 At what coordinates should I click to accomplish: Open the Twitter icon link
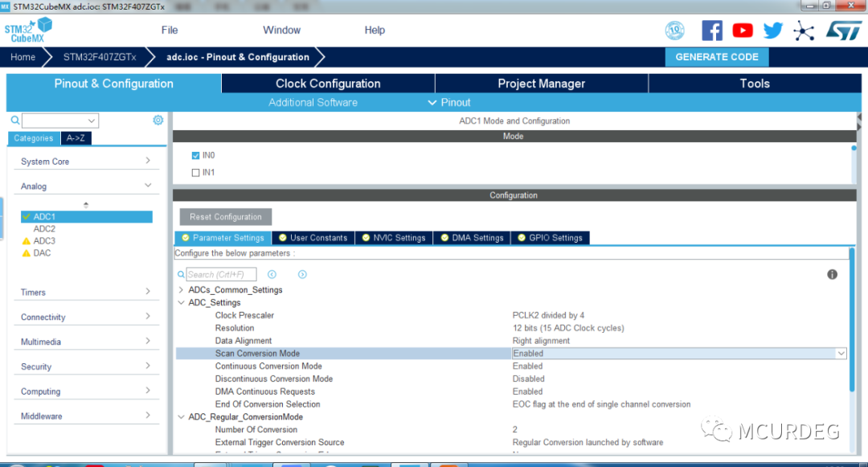[773, 31]
